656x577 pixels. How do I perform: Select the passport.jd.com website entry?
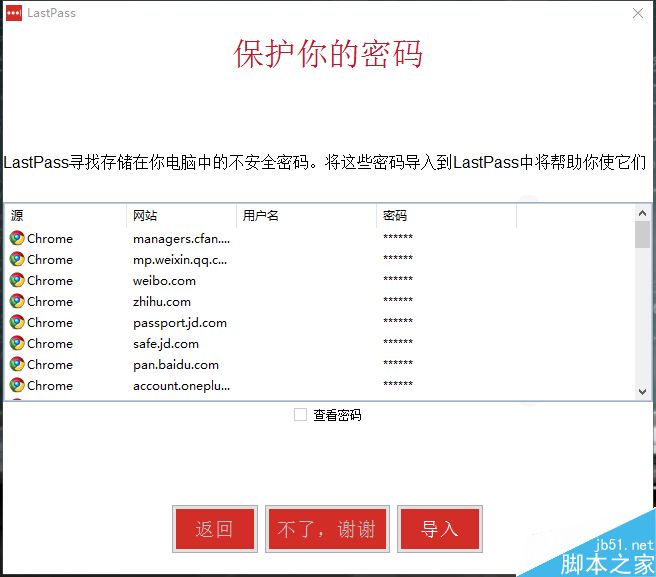click(x=180, y=323)
